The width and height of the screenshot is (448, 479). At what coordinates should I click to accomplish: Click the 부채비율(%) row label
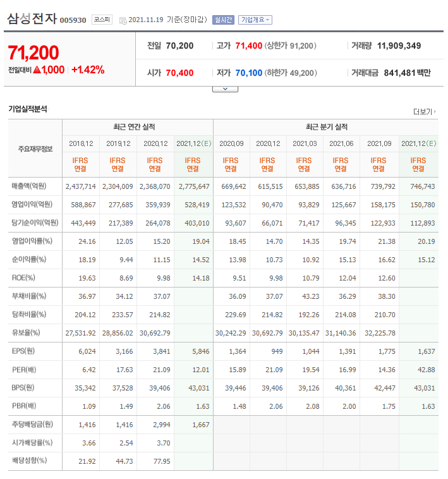[29, 296]
